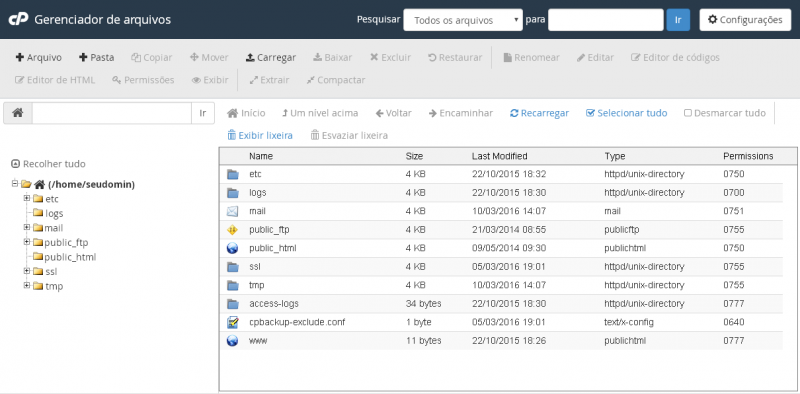Click the Extrair button
800x394 pixels.
click(x=269, y=80)
